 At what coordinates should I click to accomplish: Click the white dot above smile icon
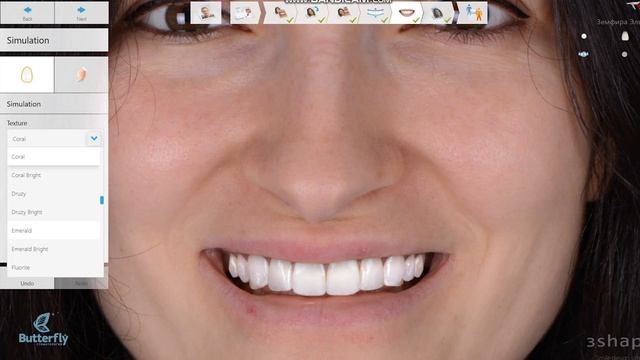[x=584, y=36]
